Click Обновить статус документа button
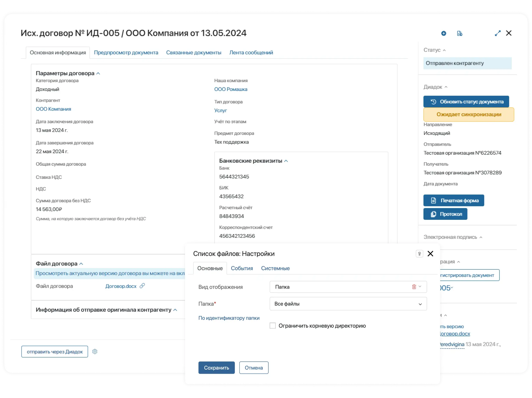Viewport: 532px width, 398px height. tap(466, 102)
